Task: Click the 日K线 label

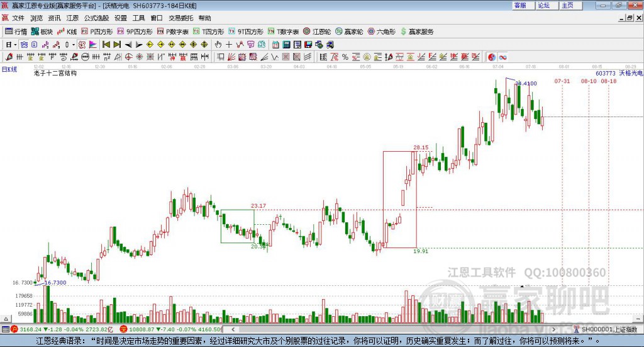Action: pos(9,69)
